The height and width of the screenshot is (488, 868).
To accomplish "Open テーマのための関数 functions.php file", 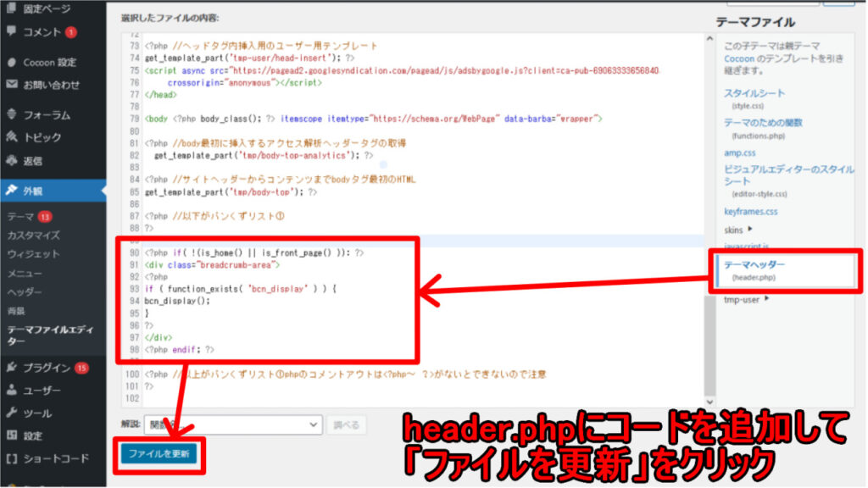I will pos(763,123).
